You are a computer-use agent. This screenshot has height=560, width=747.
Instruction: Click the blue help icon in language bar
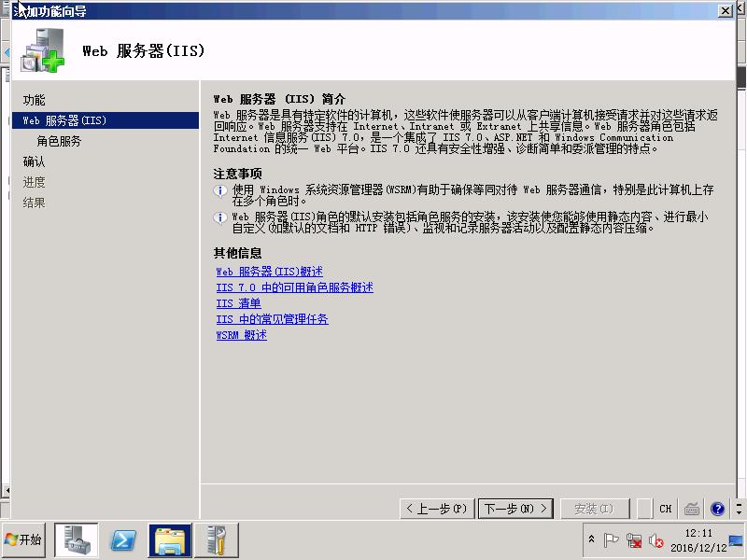717,509
